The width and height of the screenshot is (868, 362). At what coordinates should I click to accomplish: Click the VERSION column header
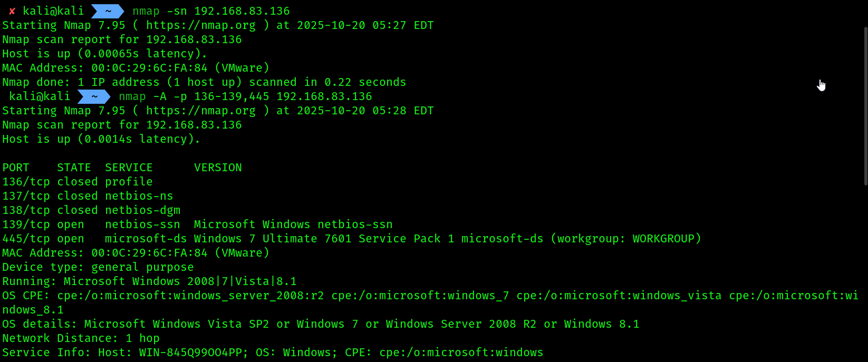(218, 168)
